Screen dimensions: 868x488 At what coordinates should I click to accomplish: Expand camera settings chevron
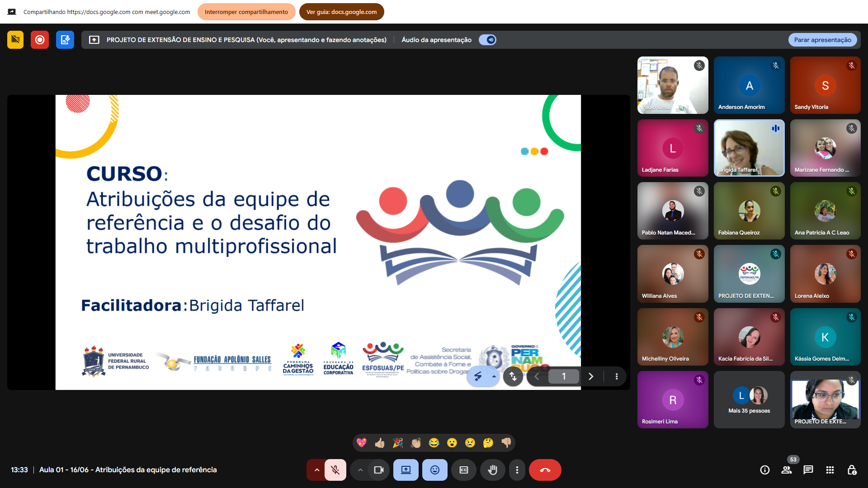click(360, 470)
